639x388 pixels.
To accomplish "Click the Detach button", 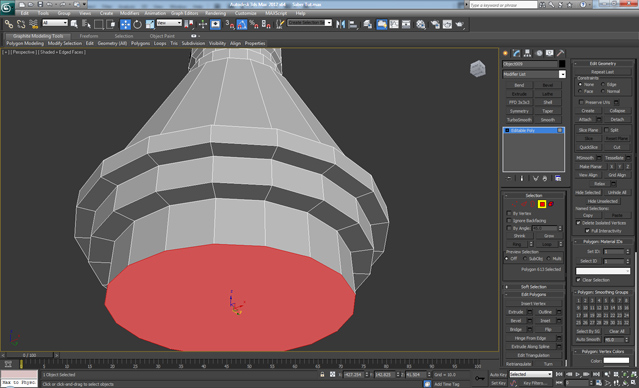I will pyautogui.click(x=617, y=119).
